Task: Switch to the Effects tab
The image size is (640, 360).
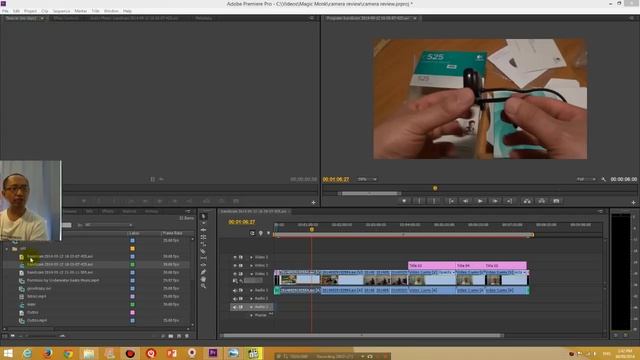Action: [x=108, y=211]
